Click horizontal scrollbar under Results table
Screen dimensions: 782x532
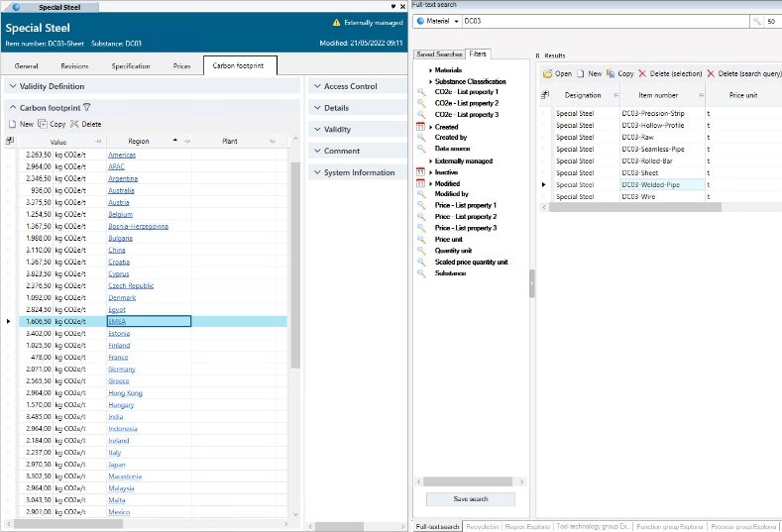tap(635, 207)
